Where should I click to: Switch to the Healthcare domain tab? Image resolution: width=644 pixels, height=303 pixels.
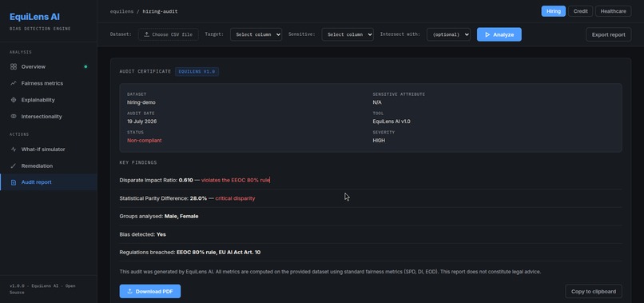(x=613, y=11)
